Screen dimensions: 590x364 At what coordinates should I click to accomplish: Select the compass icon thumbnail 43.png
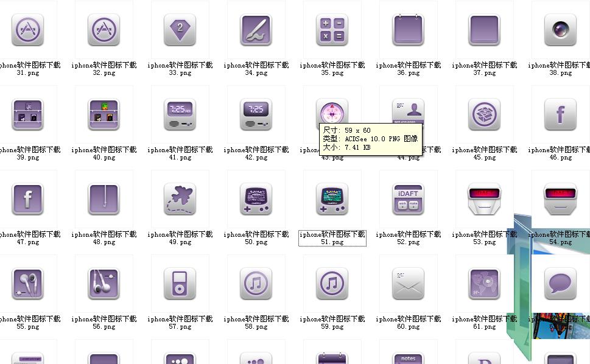pos(332,111)
